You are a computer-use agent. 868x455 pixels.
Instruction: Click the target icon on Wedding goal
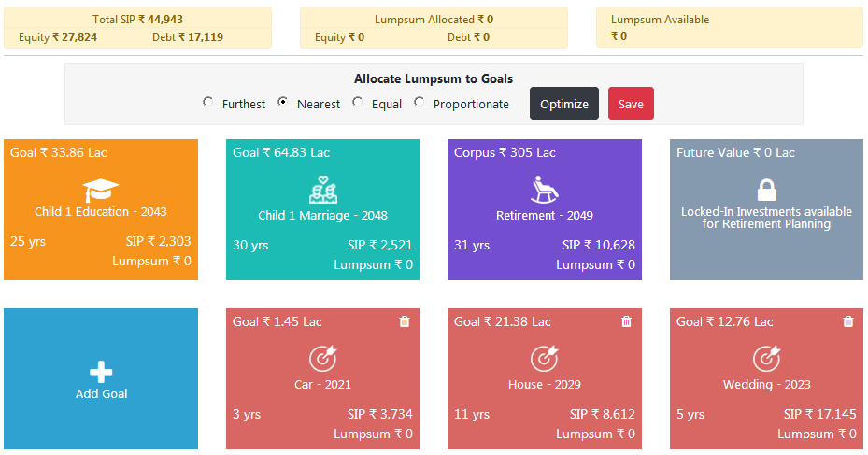766,359
